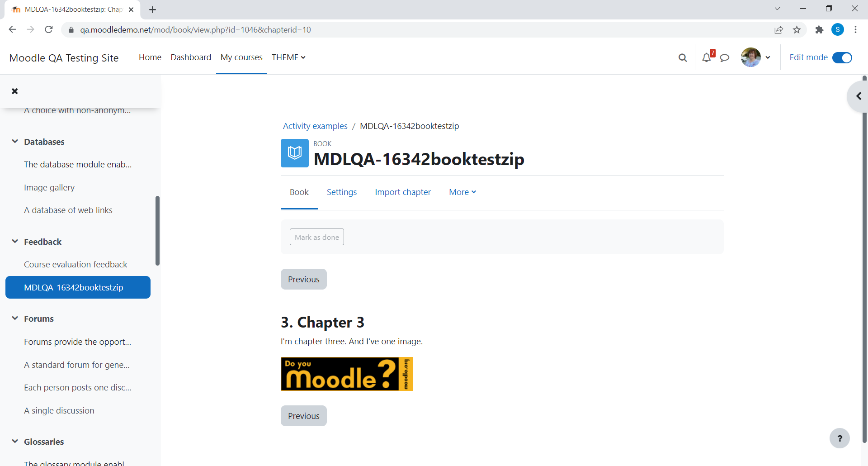868x466 pixels.
Task: Open the Chrome three-dot menu
Action: (855, 30)
